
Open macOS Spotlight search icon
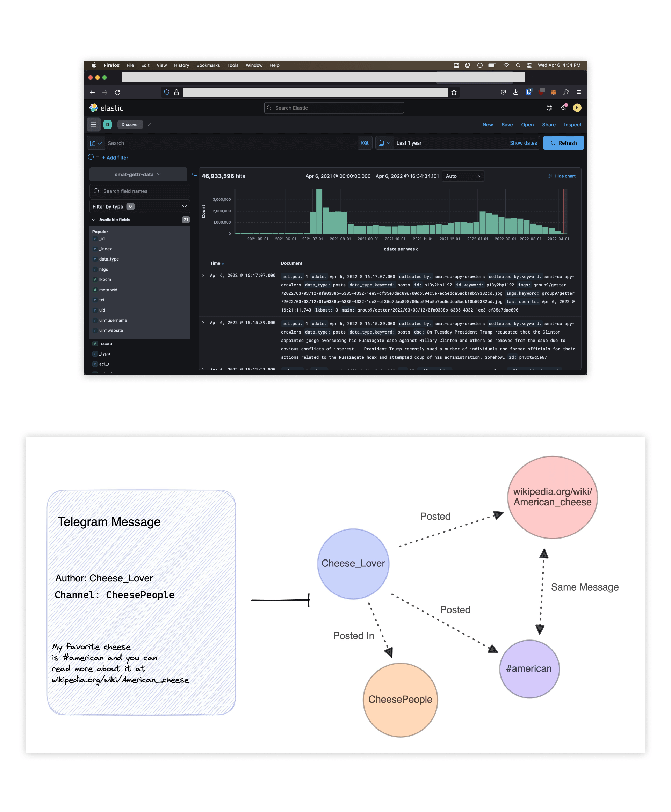click(518, 65)
